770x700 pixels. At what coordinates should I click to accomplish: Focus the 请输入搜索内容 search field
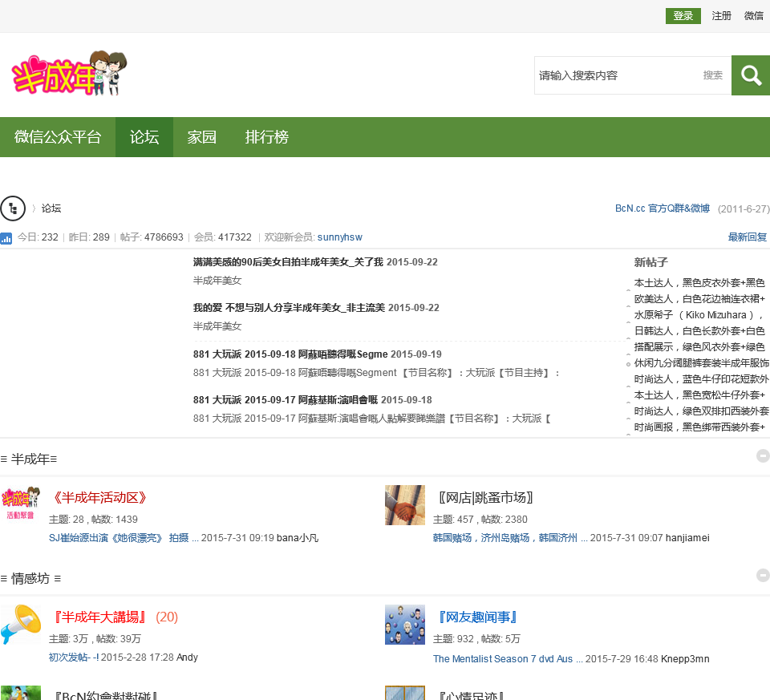(616, 75)
